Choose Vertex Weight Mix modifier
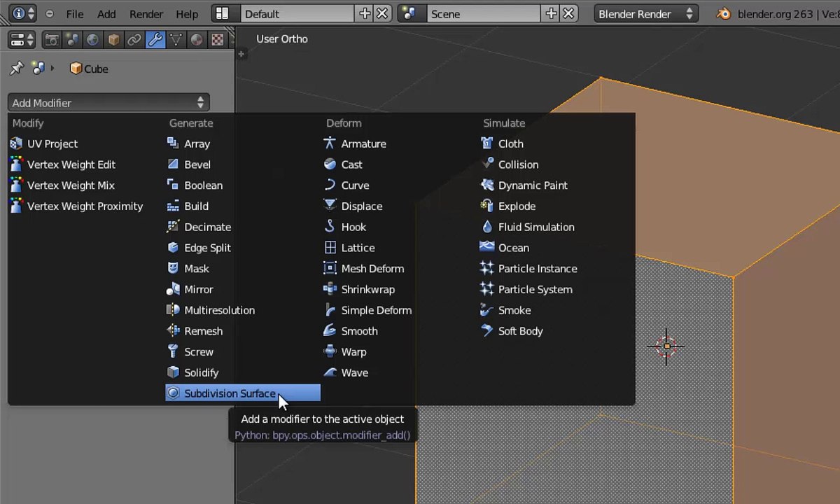Image resolution: width=840 pixels, height=504 pixels. click(x=62, y=185)
